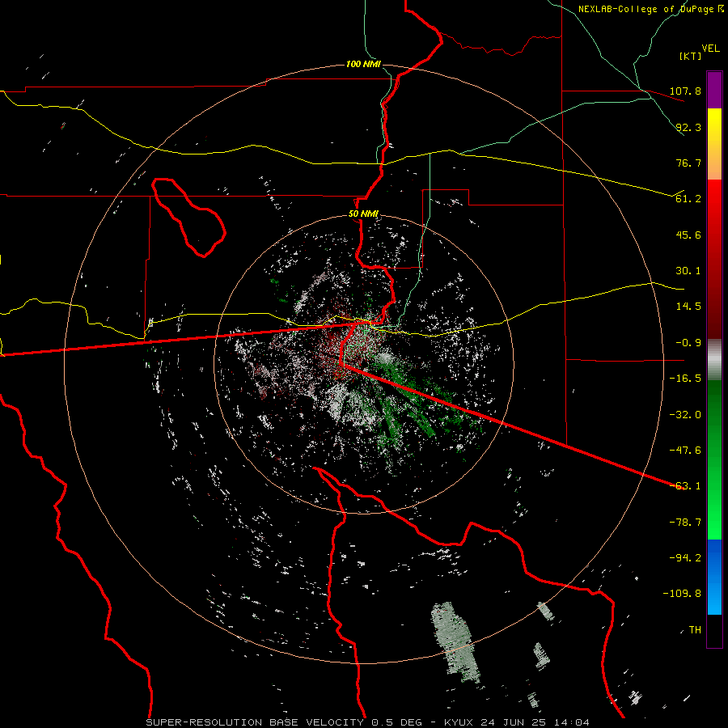This screenshot has height=728, width=728.
Task: Click the 76.7 velocity scale value
Action: click(688, 163)
